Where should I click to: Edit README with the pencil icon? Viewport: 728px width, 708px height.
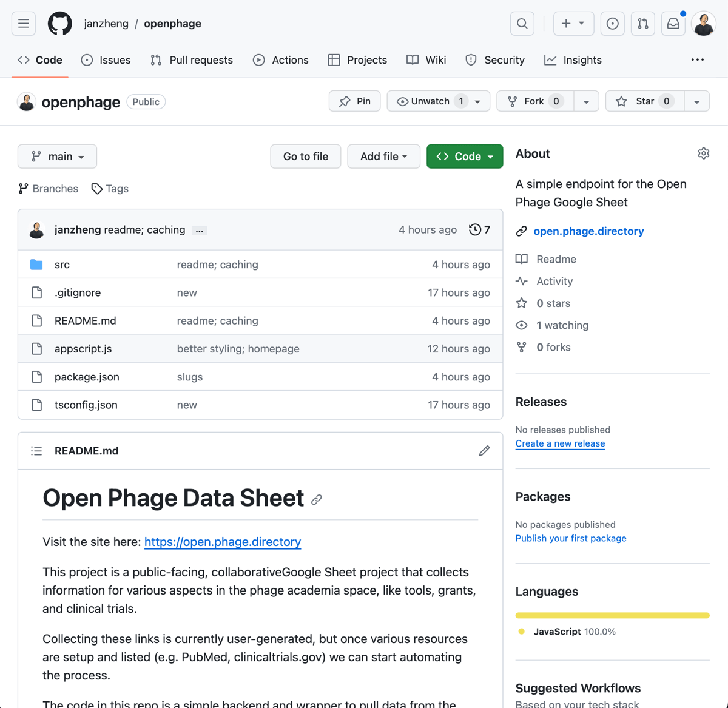click(x=484, y=451)
